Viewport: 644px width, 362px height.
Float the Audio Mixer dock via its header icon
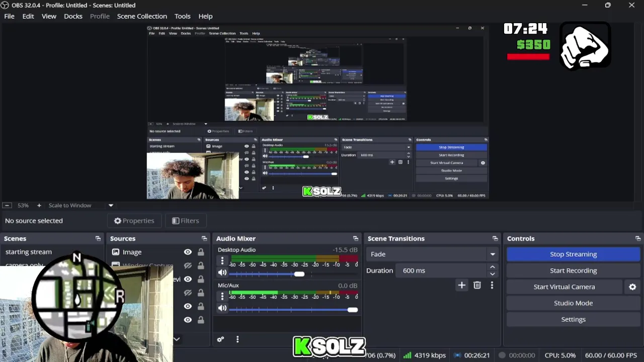point(356,238)
